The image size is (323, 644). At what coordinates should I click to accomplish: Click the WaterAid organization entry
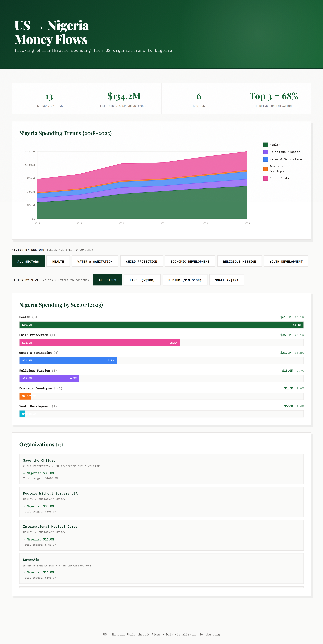tap(161, 568)
